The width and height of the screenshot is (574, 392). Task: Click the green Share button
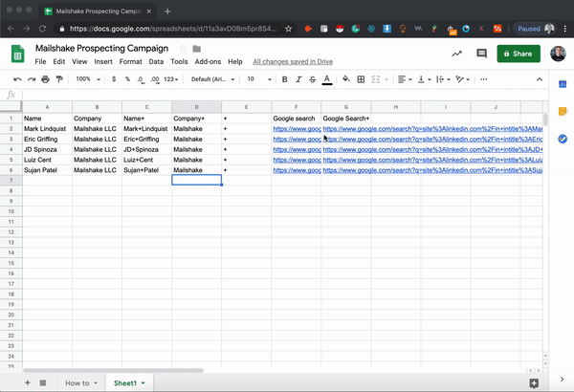pos(519,54)
